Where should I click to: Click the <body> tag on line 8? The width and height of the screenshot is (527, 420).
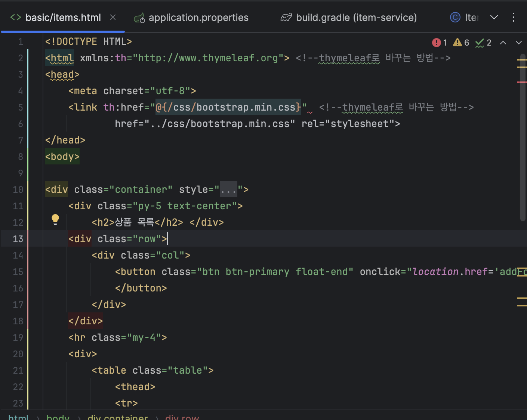[x=62, y=157]
